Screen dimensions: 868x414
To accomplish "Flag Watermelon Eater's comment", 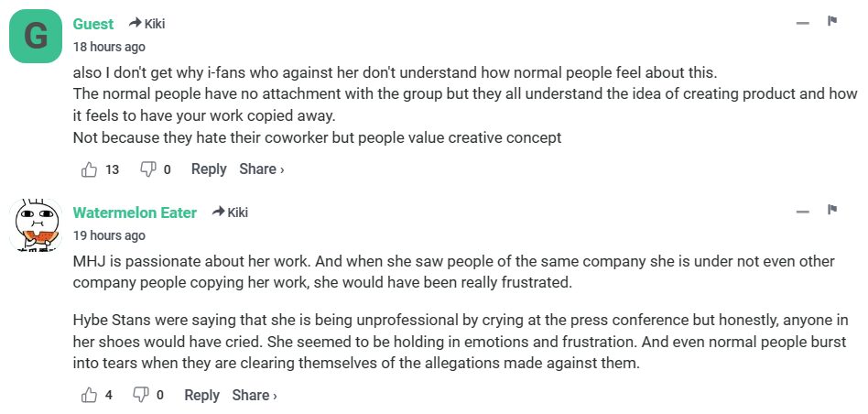I will (x=832, y=211).
